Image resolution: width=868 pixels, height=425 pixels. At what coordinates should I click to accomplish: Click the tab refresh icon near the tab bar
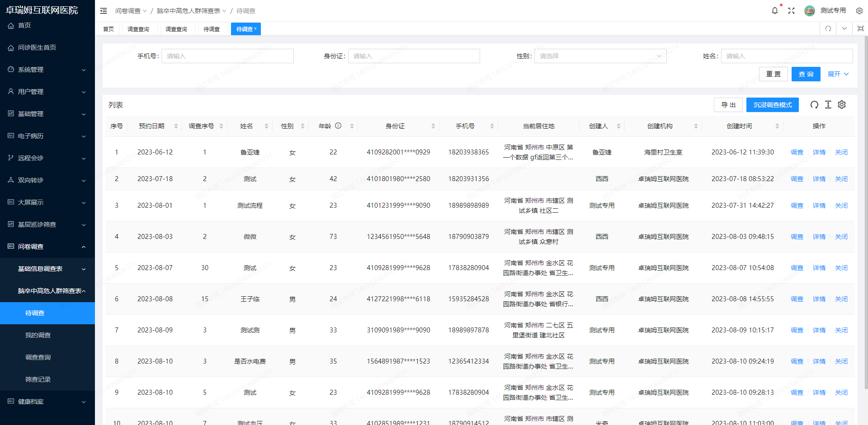pos(828,28)
